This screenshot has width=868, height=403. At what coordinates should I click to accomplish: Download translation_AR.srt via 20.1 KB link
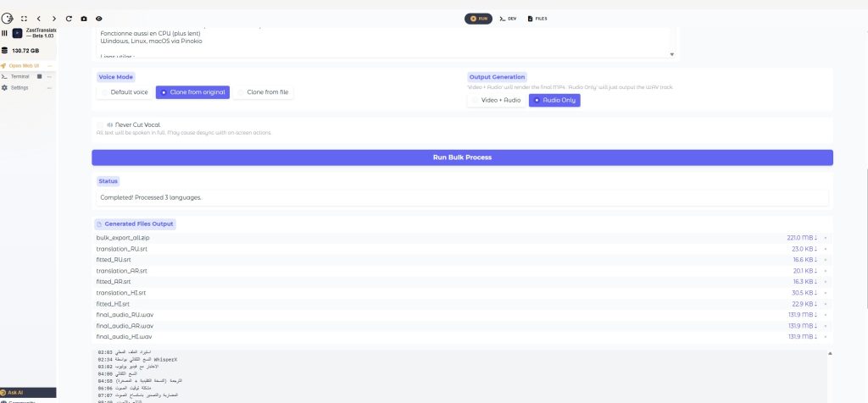pyautogui.click(x=805, y=271)
